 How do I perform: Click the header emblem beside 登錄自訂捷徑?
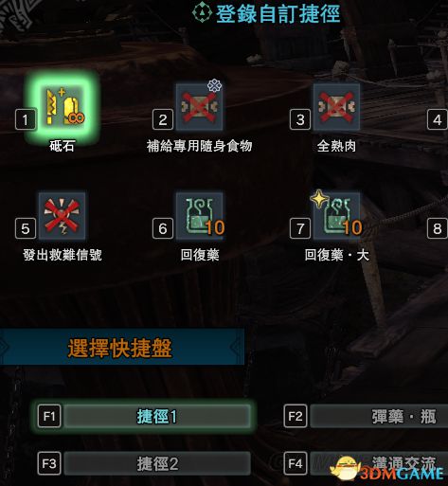click(202, 11)
